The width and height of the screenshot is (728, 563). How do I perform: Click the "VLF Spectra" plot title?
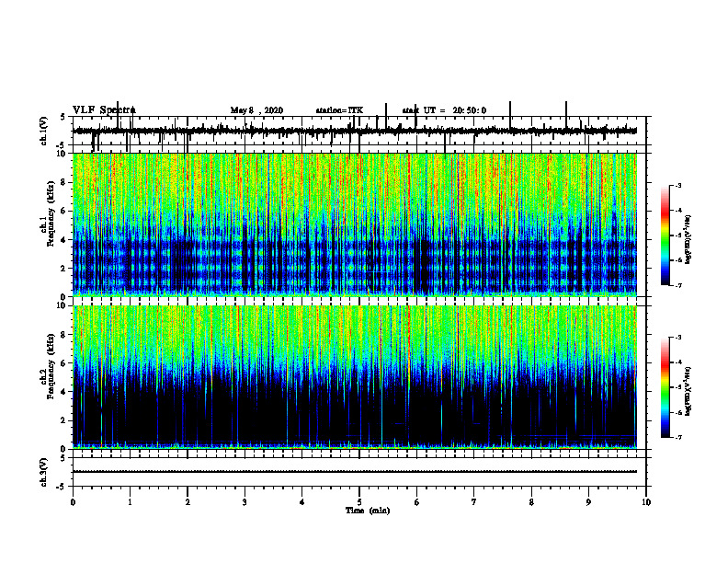click(104, 110)
